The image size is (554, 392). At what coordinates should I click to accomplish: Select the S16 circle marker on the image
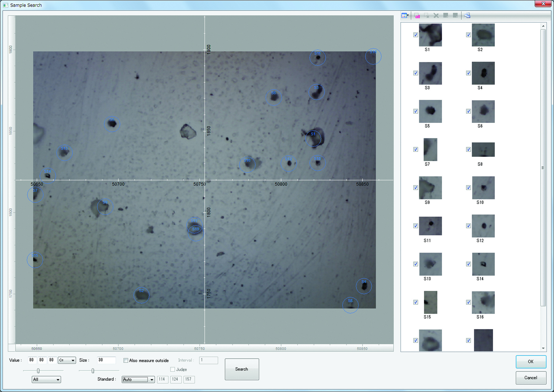pos(247,165)
